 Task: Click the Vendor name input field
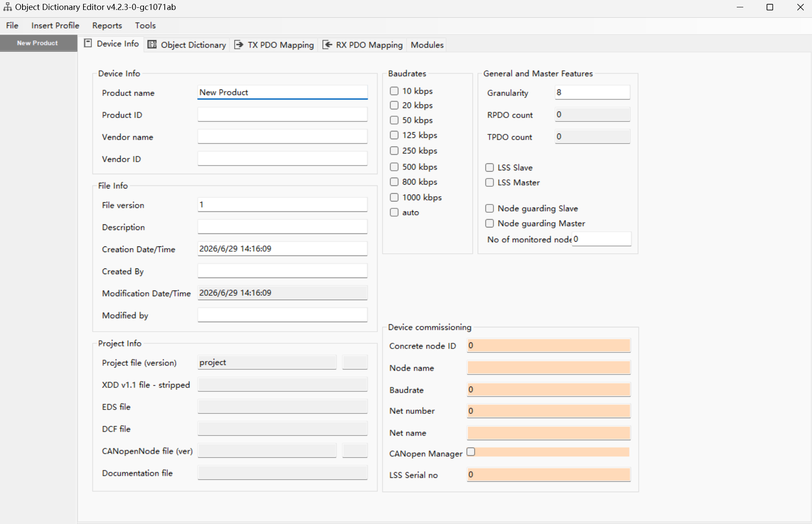(282, 136)
